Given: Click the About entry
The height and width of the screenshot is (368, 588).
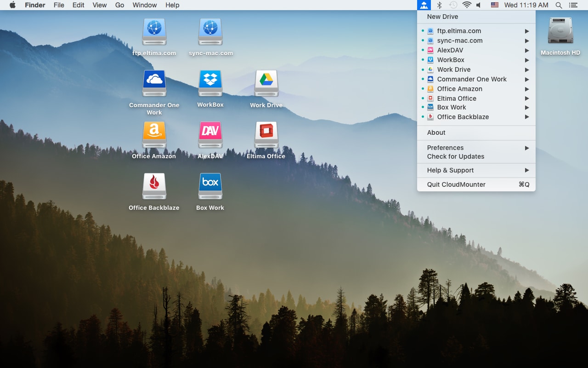Looking at the screenshot, I should pos(435,132).
